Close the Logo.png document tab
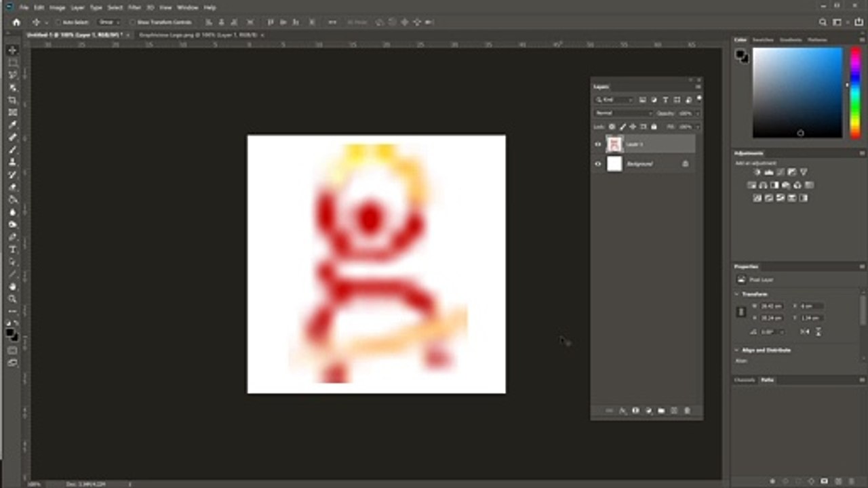 coord(262,35)
